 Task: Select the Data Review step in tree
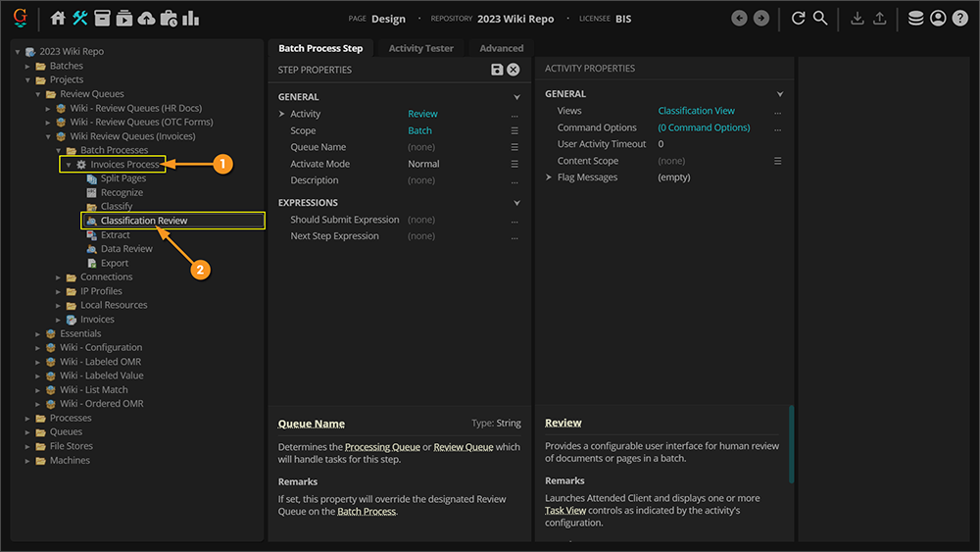126,249
